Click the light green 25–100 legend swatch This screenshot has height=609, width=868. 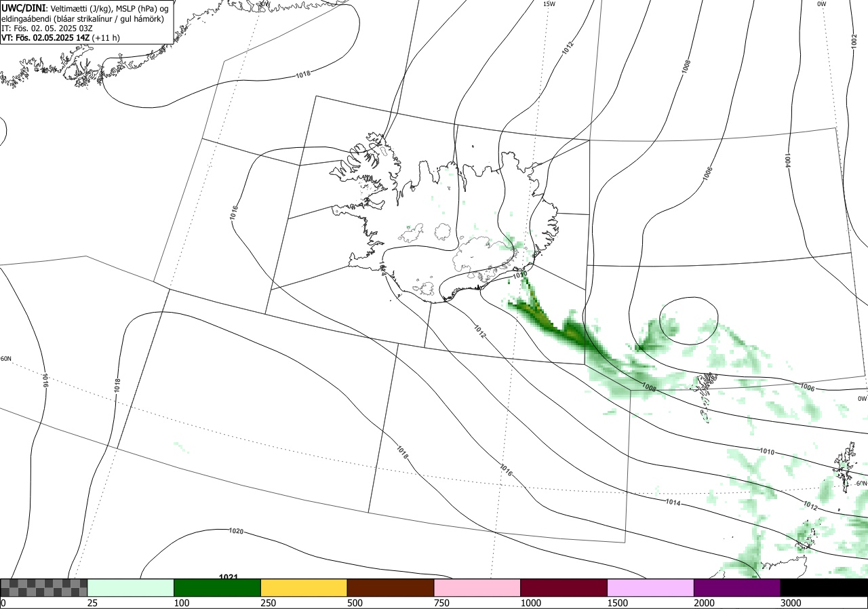click(131, 587)
